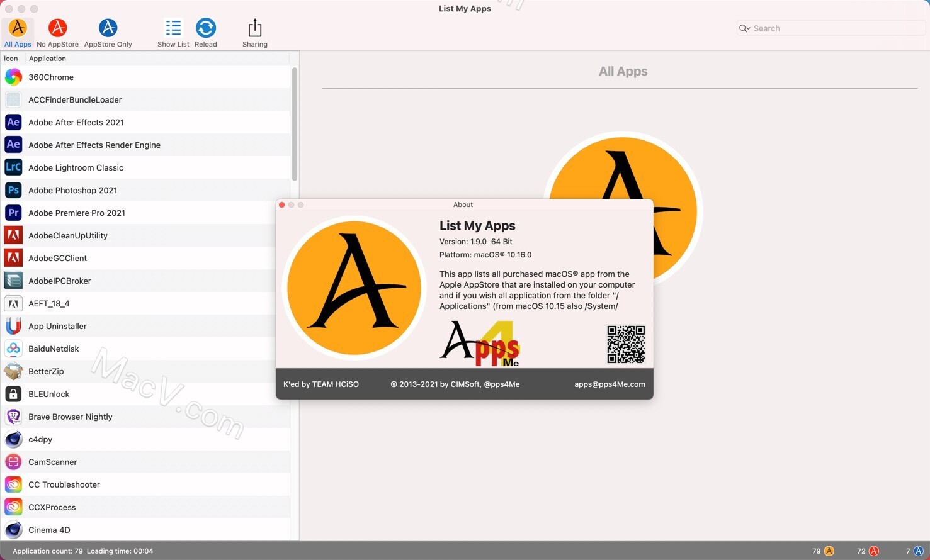930x560 pixels.
Task: Click the Application count 79 status text
Action: tap(48, 551)
